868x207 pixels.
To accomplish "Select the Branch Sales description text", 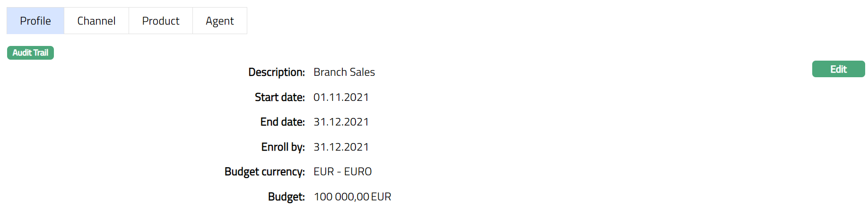I will [x=344, y=72].
